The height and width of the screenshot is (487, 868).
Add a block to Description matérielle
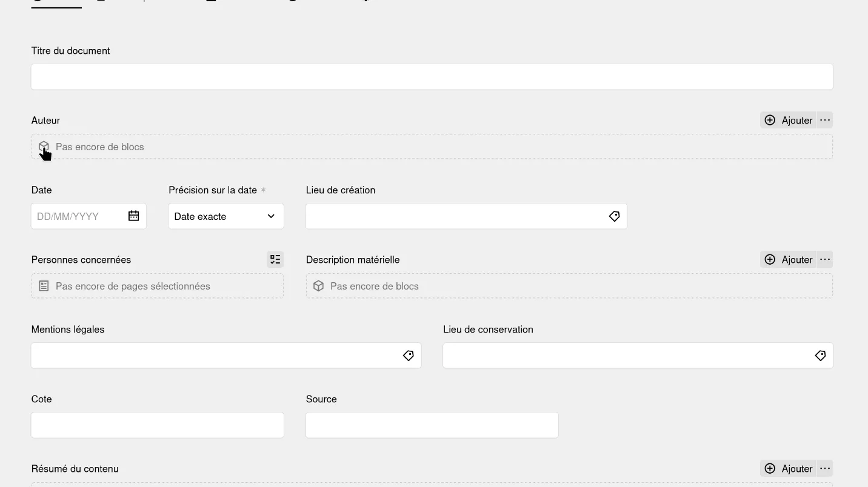click(x=788, y=259)
